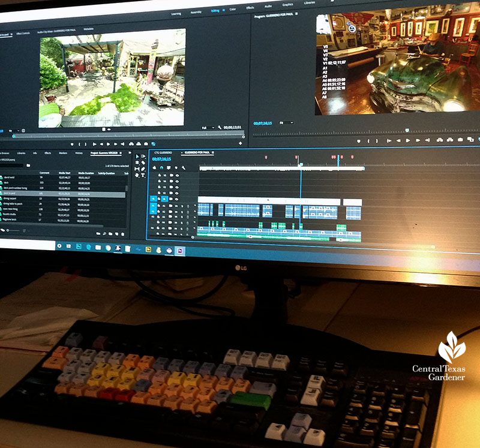The height and width of the screenshot is (448, 480).
Task: Open Premiere Pro from the Windows taskbar
Action: coord(179,251)
